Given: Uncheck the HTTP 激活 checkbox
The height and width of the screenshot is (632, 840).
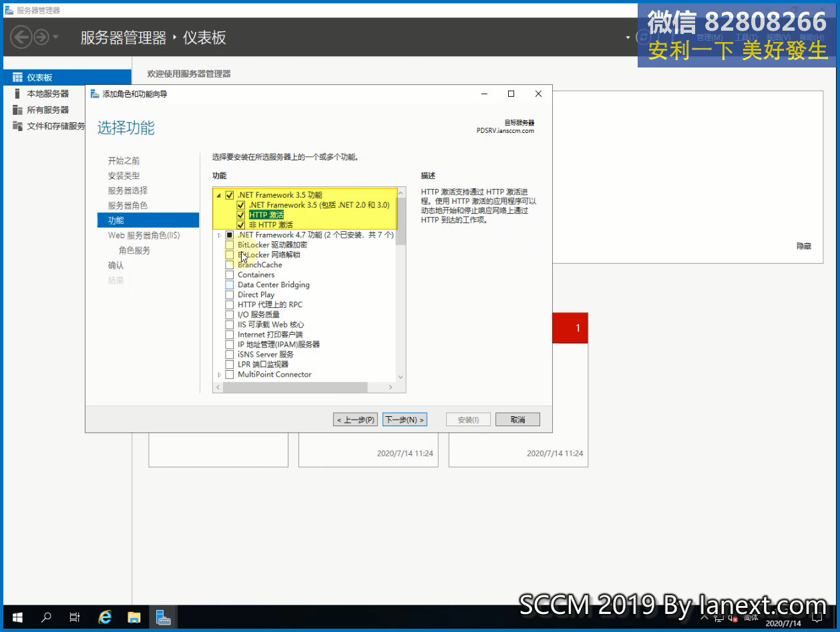Looking at the screenshot, I should pyautogui.click(x=241, y=215).
